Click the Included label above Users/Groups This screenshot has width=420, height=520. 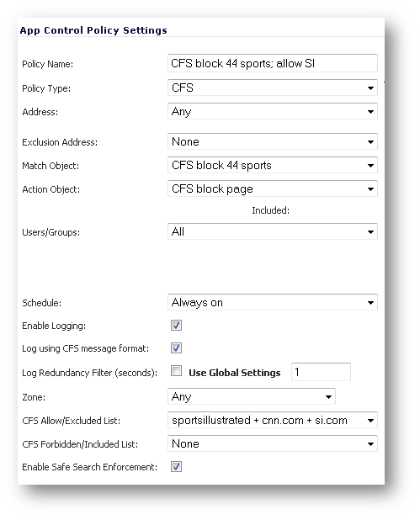270,210
